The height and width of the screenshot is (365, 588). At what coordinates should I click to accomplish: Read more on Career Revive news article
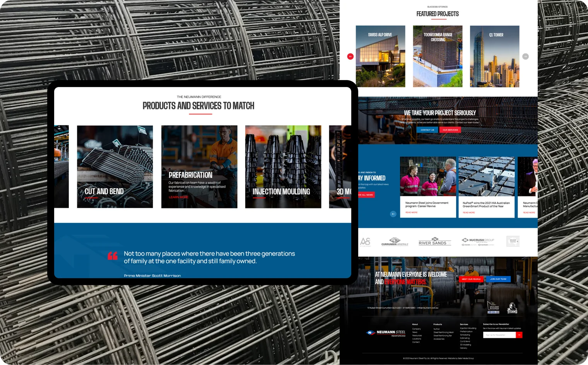[411, 213]
